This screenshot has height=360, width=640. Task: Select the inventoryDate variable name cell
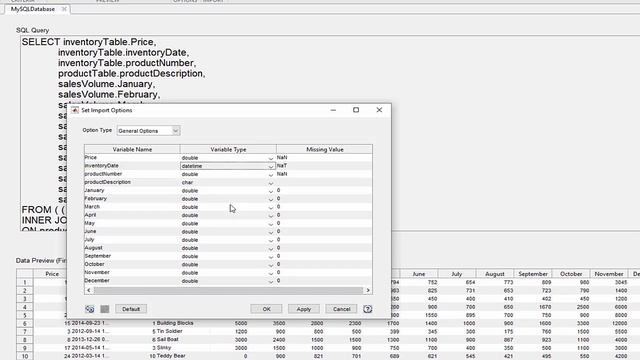(132, 166)
